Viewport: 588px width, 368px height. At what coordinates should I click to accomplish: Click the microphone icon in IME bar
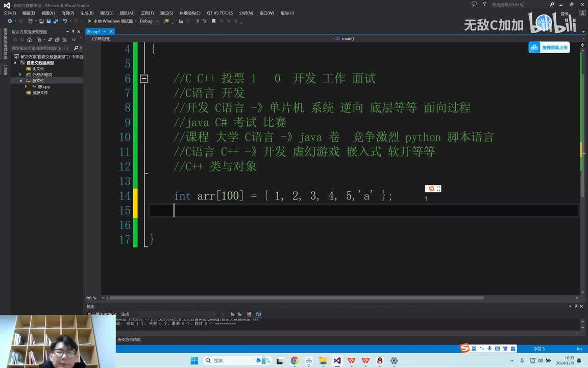point(489,349)
